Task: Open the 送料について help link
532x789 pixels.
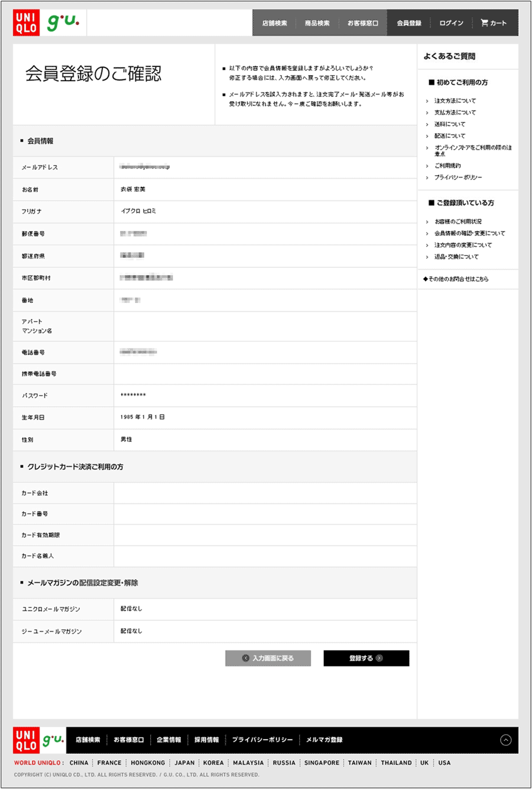Action: click(x=450, y=124)
